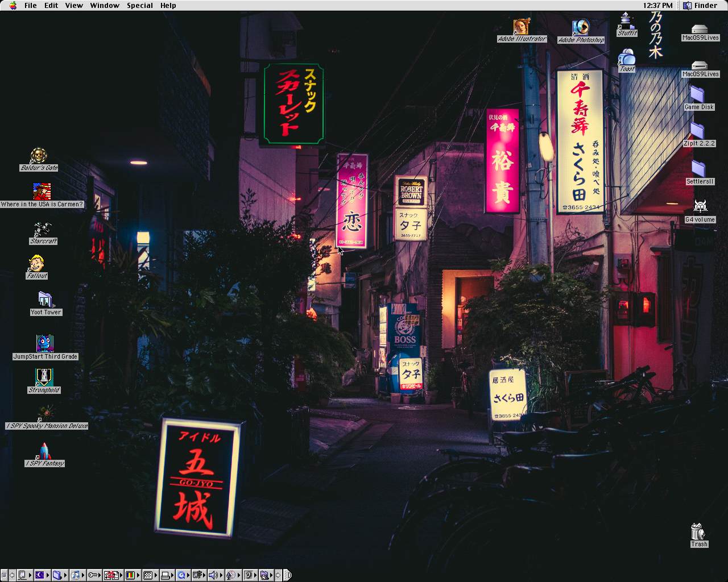Open the QuickTime Control Strip module
This screenshot has height=582, width=728.
(x=182, y=575)
